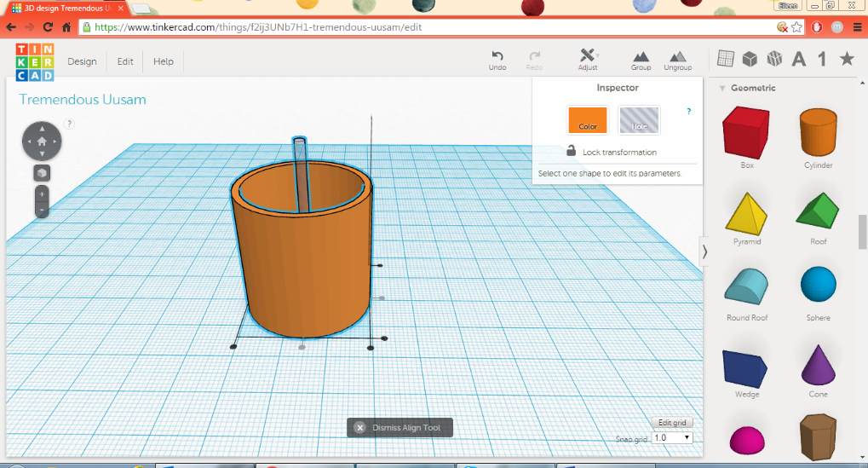The height and width of the screenshot is (468, 868).
Task: Select the striped hole cube icon
Action: tap(774, 58)
